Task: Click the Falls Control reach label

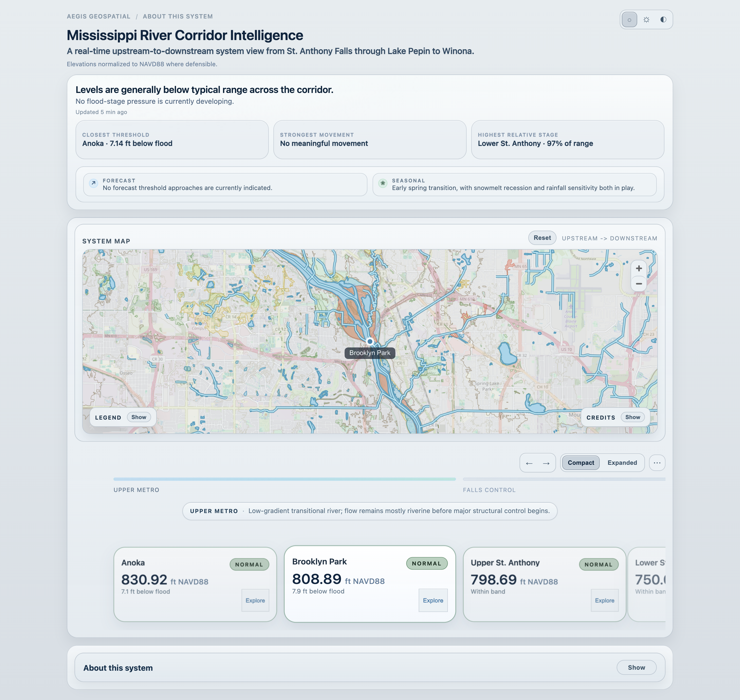Action: [x=489, y=490]
